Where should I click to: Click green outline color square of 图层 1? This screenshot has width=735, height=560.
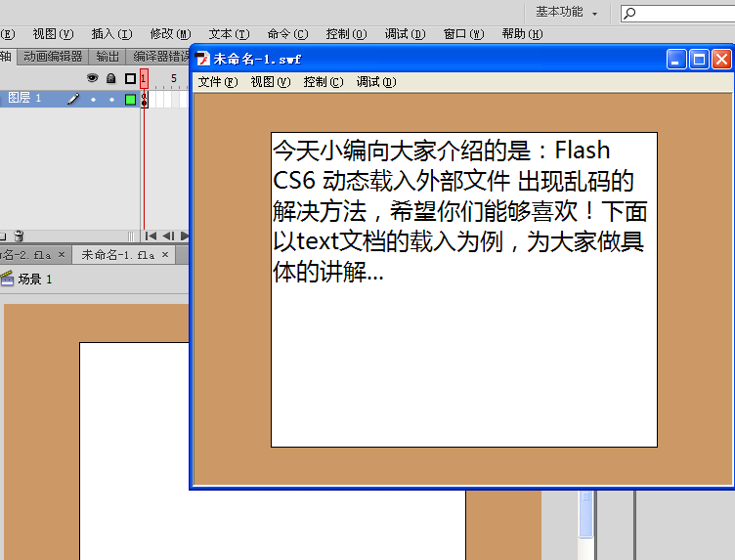click(130, 100)
